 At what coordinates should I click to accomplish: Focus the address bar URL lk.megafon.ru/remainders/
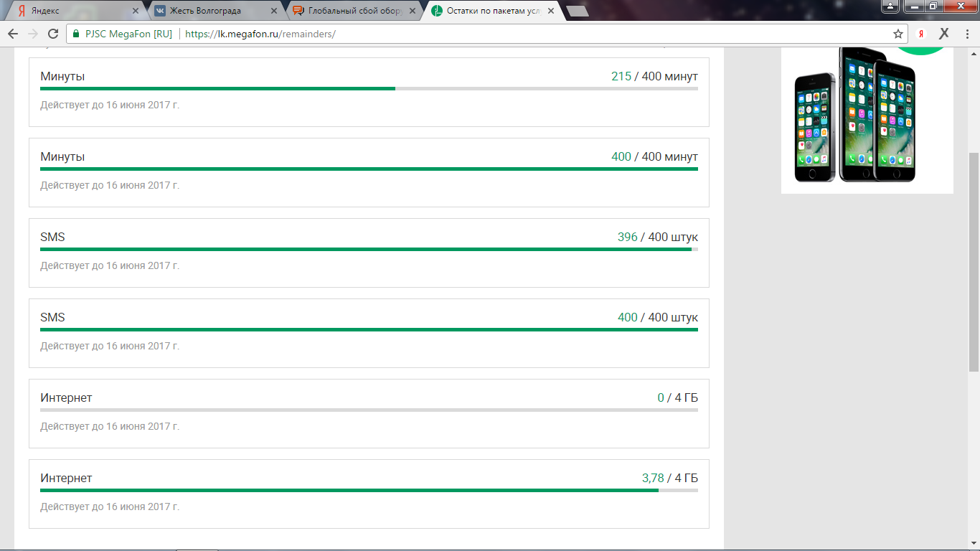pyautogui.click(x=260, y=34)
